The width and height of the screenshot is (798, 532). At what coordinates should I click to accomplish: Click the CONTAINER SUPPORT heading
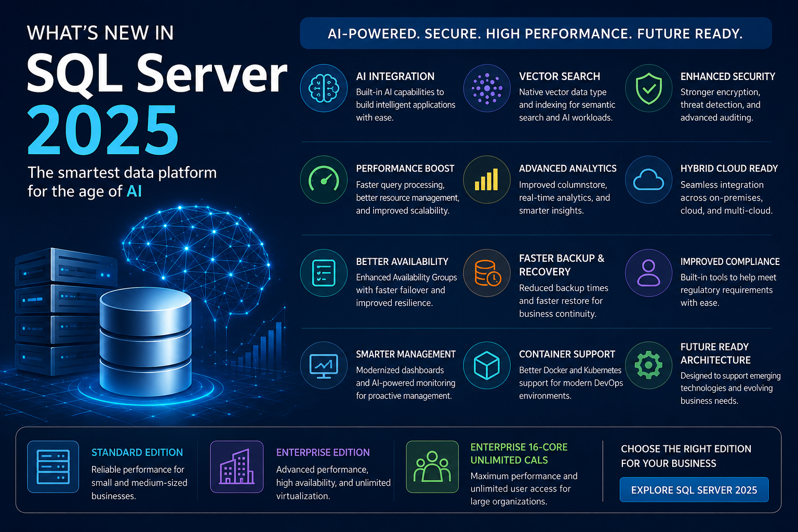[x=567, y=354]
